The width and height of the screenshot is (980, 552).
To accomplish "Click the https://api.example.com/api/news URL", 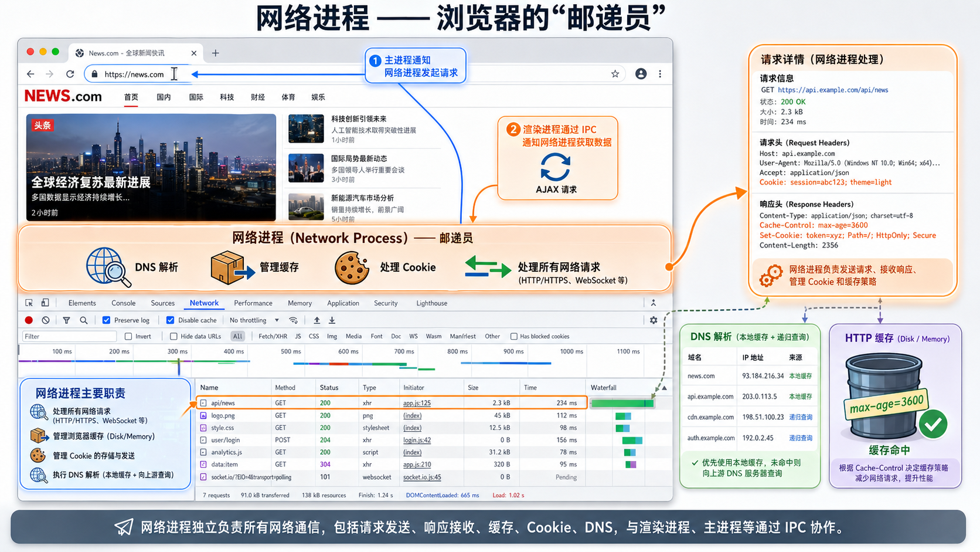I will [833, 90].
